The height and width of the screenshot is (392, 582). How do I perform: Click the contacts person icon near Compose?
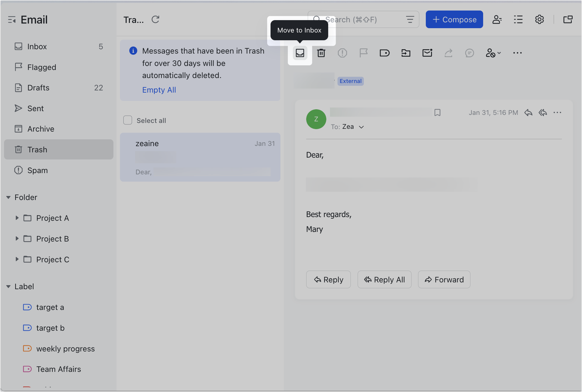497,19
